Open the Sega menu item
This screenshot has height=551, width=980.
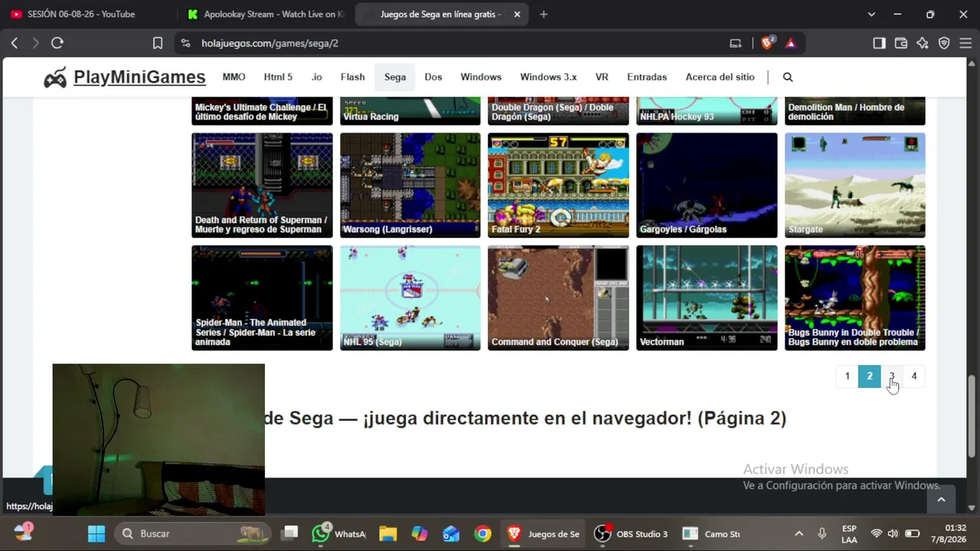(x=395, y=77)
